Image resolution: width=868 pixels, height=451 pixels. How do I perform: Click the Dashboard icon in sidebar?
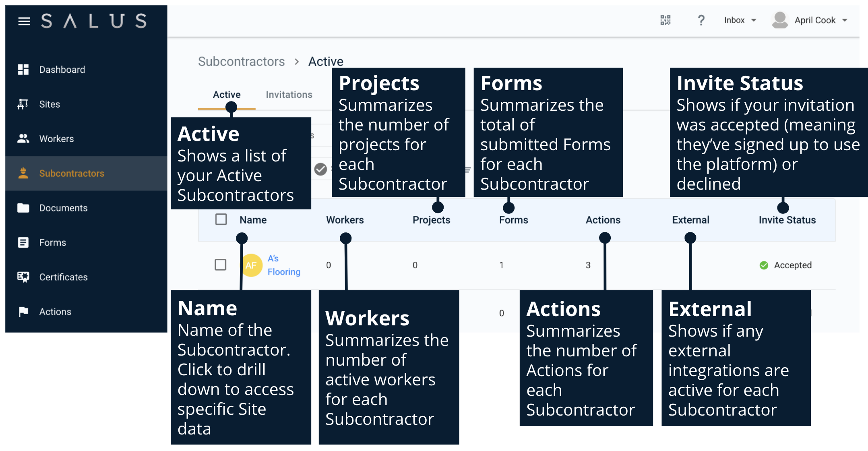(x=23, y=70)
